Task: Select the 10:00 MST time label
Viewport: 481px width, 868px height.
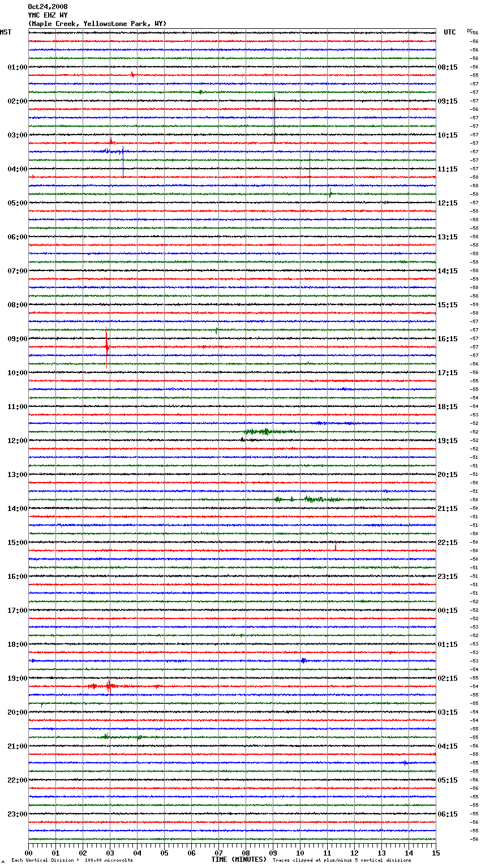Action: (18, 373)
